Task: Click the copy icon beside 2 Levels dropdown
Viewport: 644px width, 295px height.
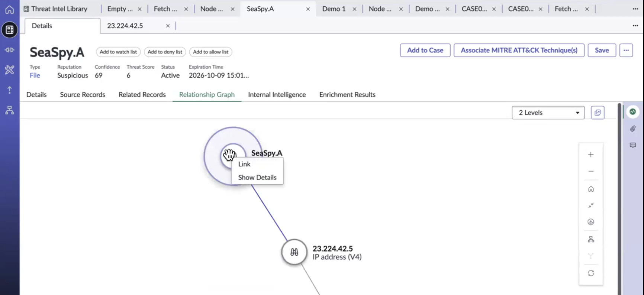Action: point(598,113)
